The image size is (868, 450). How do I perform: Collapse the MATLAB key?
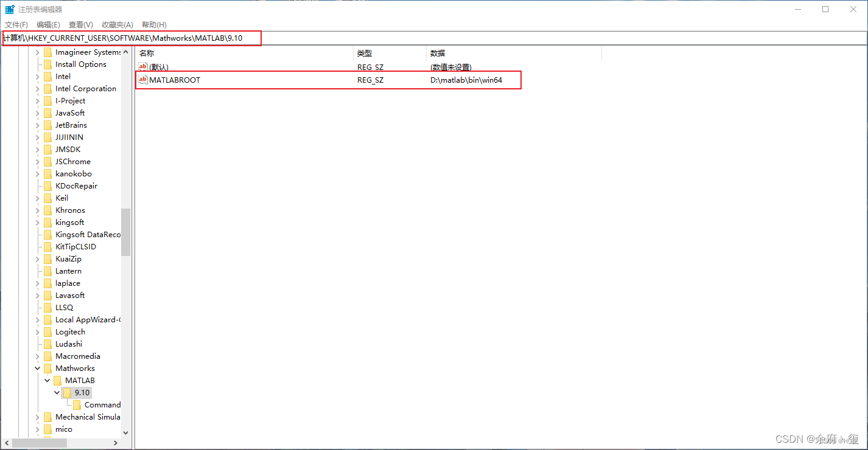coord(47,381)
